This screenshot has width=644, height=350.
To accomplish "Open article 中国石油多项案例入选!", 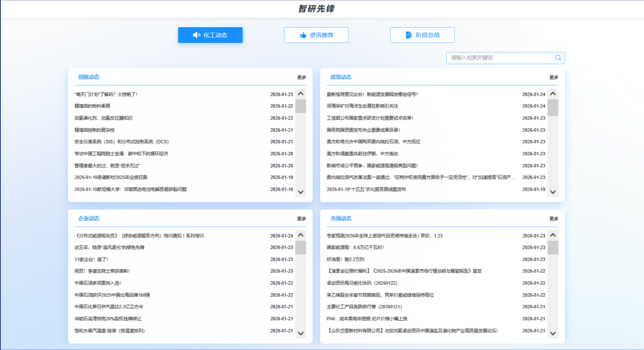I will pyautogui.click(x=98, y=283).
